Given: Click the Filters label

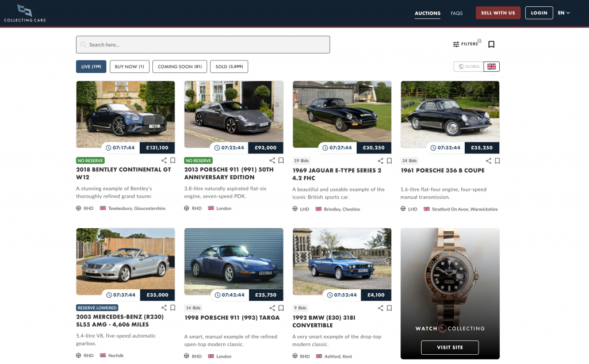Looking at the screenshot, I should 469,44.
